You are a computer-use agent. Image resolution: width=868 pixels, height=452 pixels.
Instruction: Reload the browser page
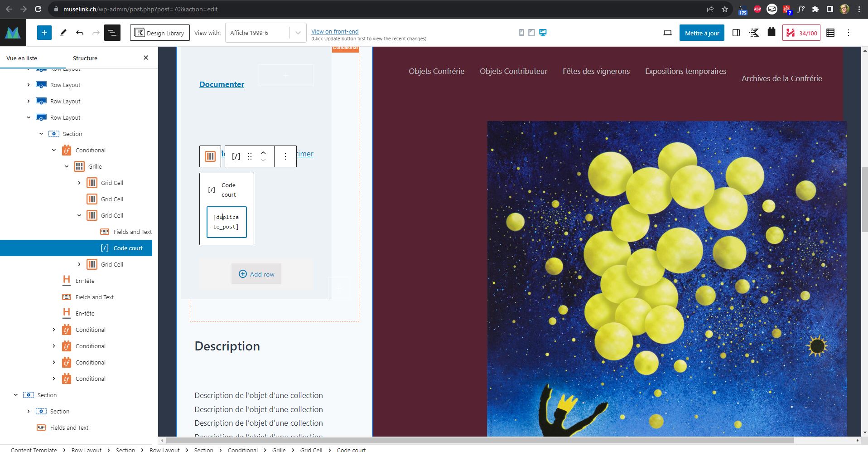pos(38,9)
